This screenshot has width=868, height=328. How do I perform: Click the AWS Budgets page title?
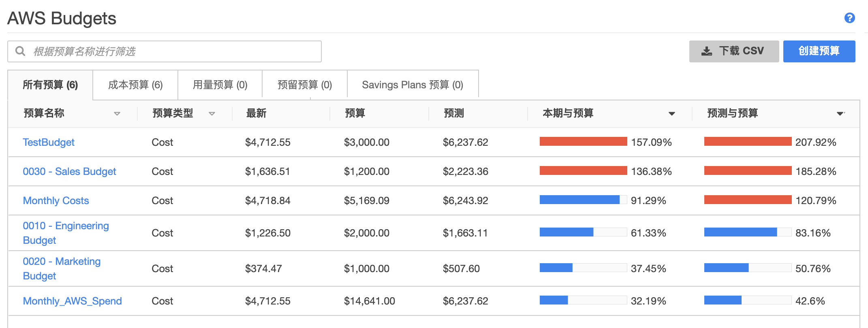click(62, 19)
